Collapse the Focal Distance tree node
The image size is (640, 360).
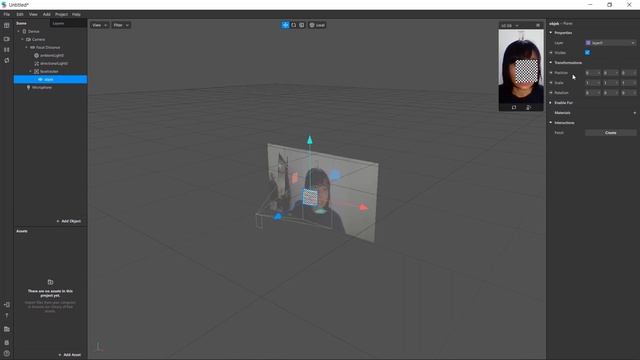point(27,47)
